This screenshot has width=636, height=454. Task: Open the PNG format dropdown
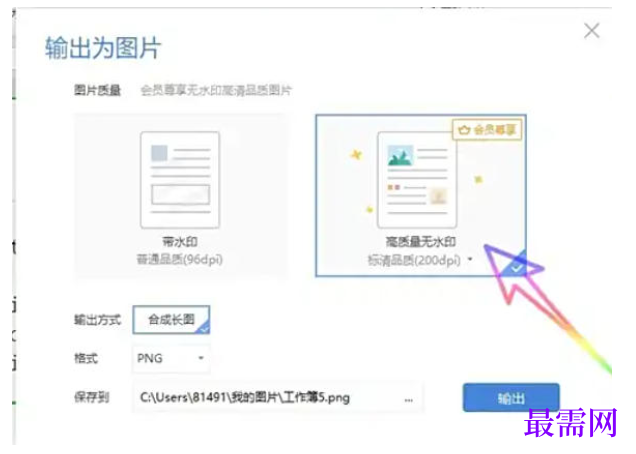171,358
